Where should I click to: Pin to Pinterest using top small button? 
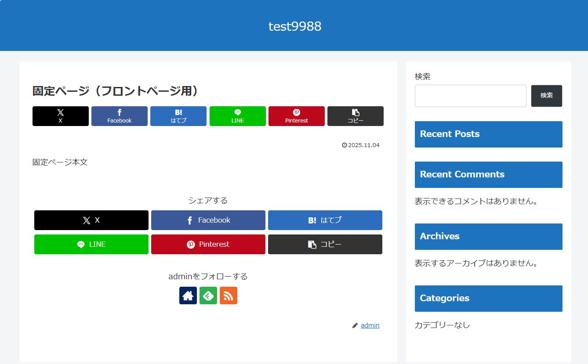click(297, 116)
